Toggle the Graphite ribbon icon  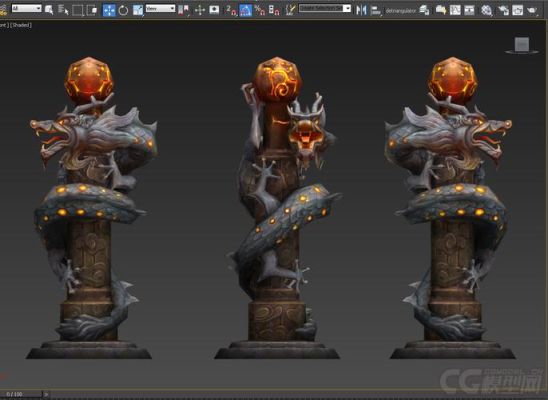pyautogui.click(x=441, y=10)
